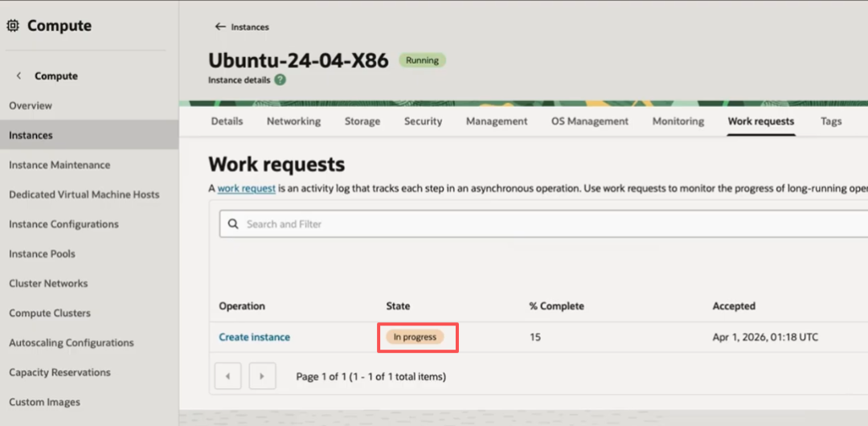Switch to the Monitoring tab
The image size is (868, 426).
pyautogui.click(x=678, y=121)
